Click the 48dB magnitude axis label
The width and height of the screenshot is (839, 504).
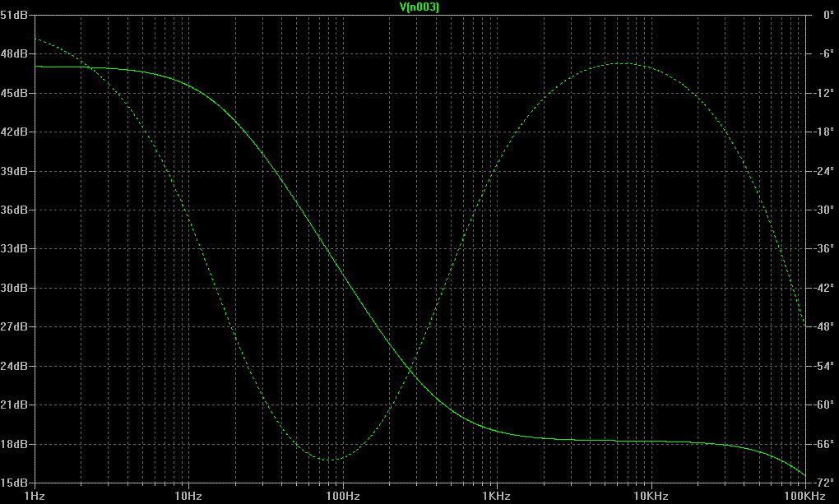coord(14,54)
